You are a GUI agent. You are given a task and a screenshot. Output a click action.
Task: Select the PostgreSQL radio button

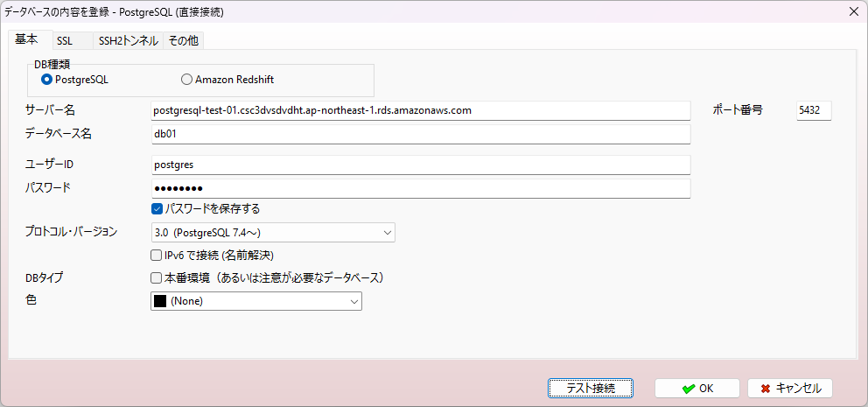pos(74,80)
